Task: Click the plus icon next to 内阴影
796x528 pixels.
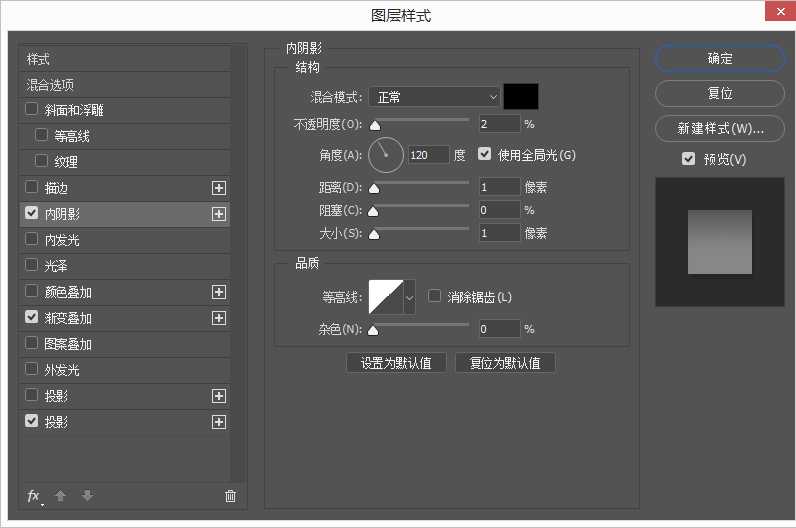Action: click(x=219, y=214)
